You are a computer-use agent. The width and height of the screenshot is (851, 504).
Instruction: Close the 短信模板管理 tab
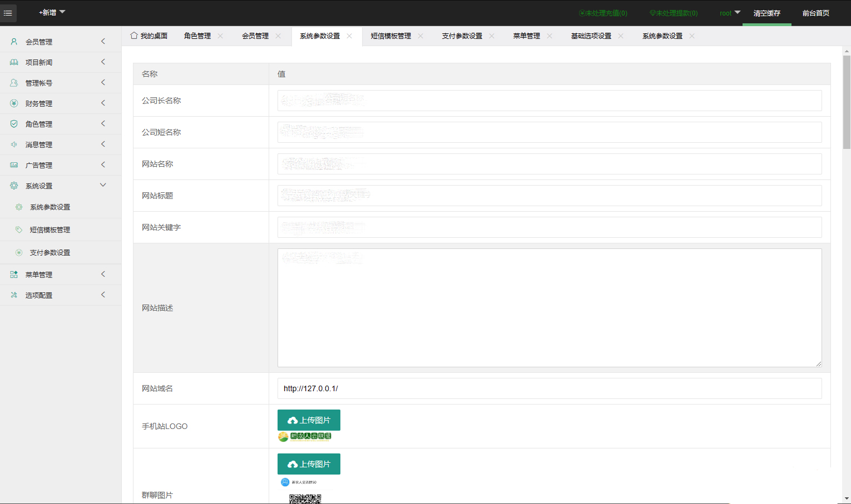click(420, 36)
